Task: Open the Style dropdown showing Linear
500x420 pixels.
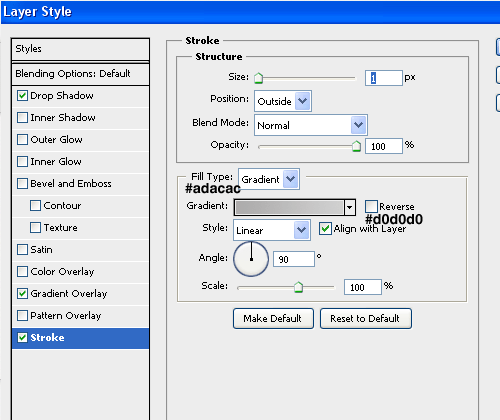Action: point(272,230)
